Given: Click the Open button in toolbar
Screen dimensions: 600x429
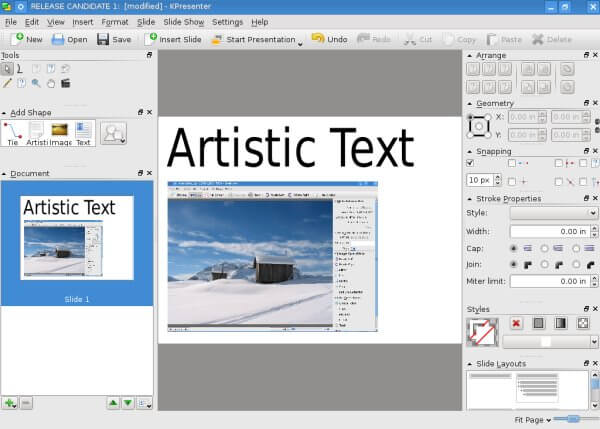Looking at the screenshot, I should pyautogui.click(x=69, y=39).
